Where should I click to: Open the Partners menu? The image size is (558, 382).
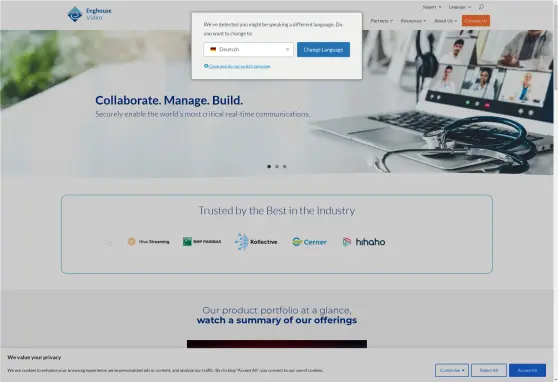[381, 21]
